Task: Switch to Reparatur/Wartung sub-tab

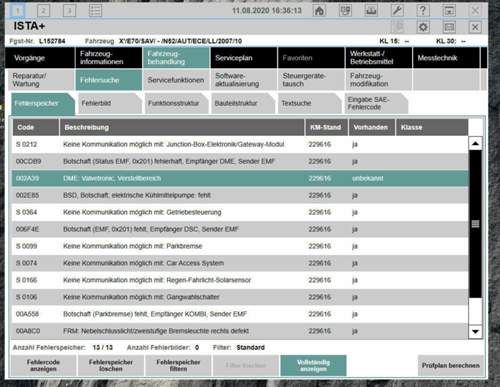Action: click(41, 80)
